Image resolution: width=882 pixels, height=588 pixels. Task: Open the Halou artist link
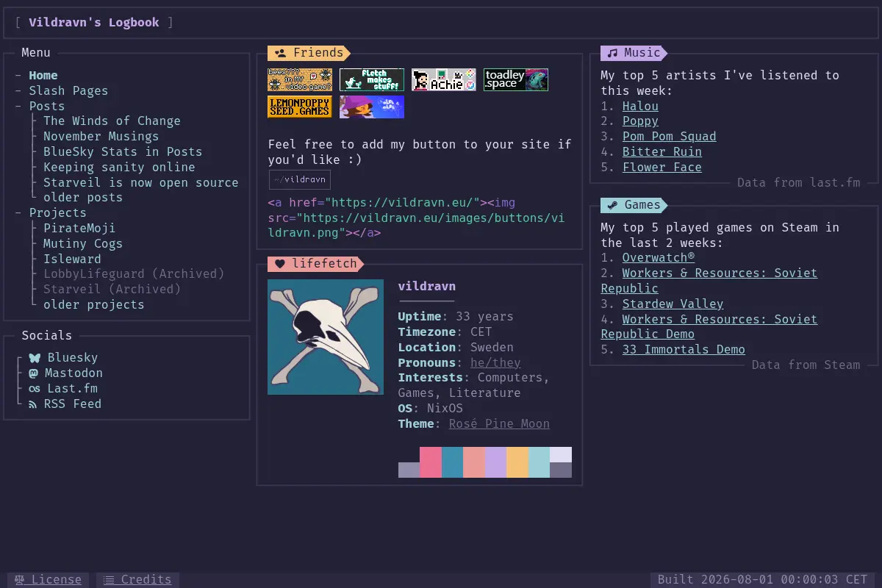[640, 106]
